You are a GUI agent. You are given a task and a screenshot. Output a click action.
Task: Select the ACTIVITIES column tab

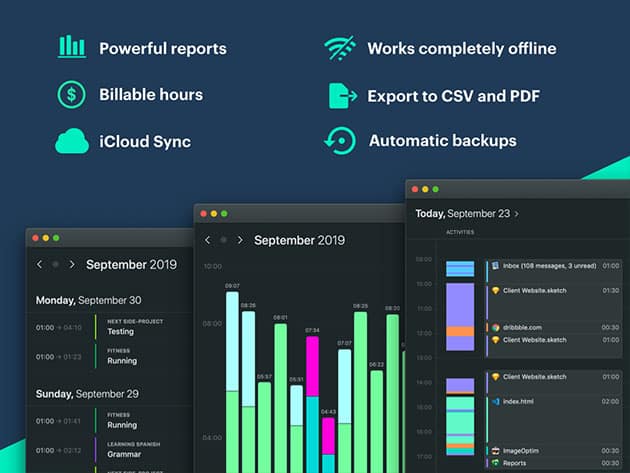tap(461, 233)
